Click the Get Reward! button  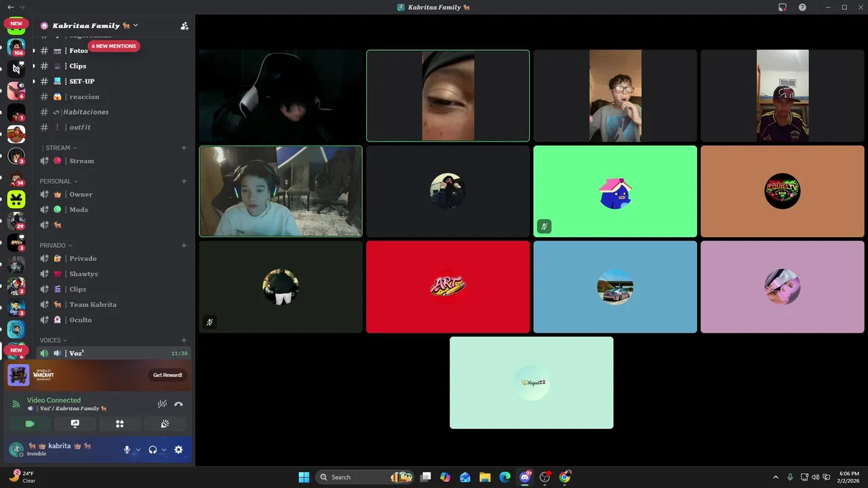coord(167,375)
